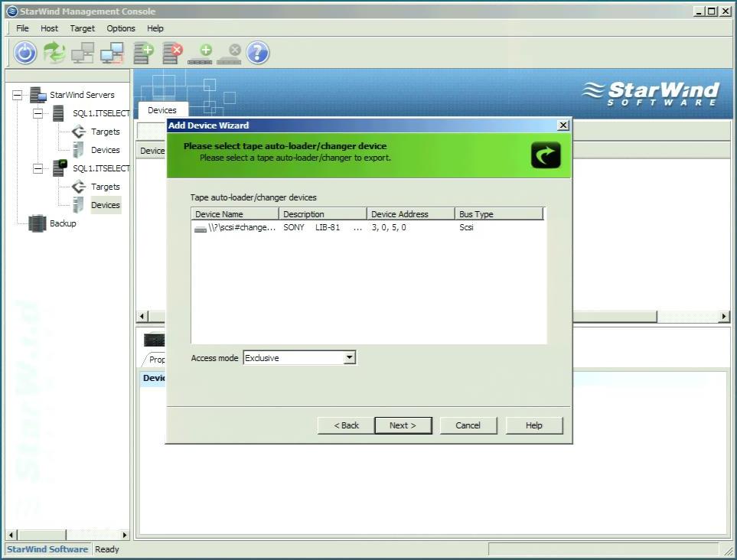Click the Device column header behind wizard
Screen dimensions: 737x560
[152, 151]
